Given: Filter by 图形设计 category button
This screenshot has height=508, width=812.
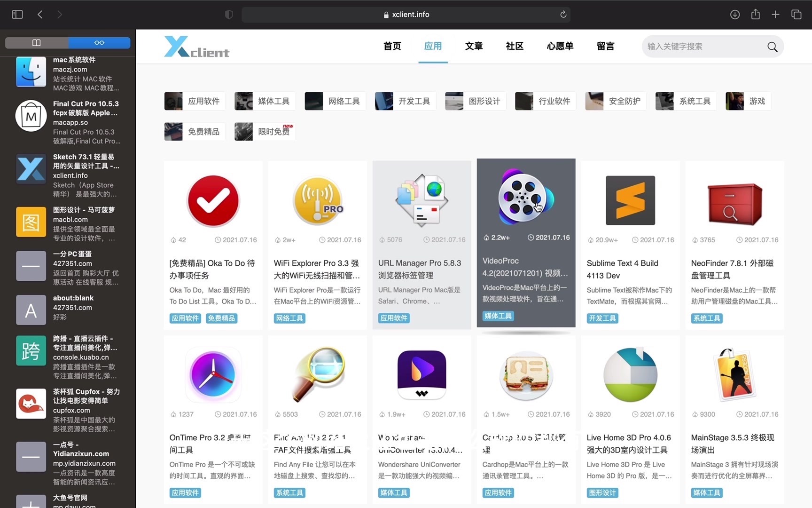Looking at the screenshot, I should [x=476, y=101].
